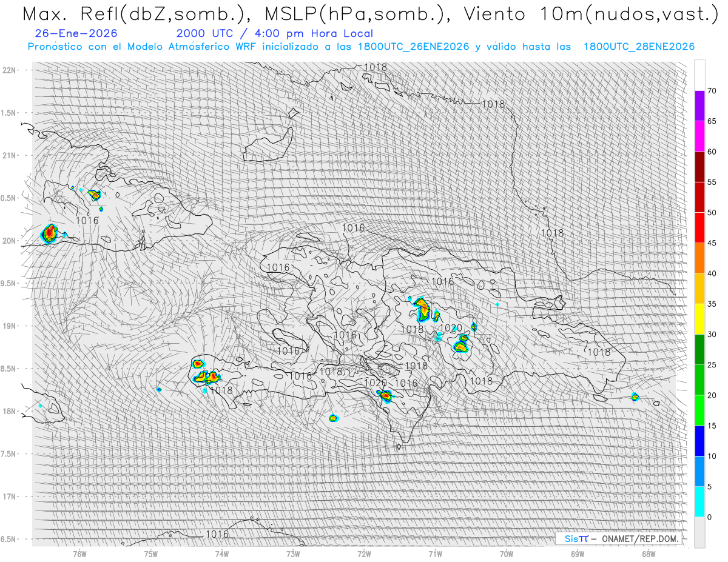Image resolution: width=728 pixels, height=562 pixels.
Task: Click the '71W' longitude axis label
Action: tap(435, 554)
